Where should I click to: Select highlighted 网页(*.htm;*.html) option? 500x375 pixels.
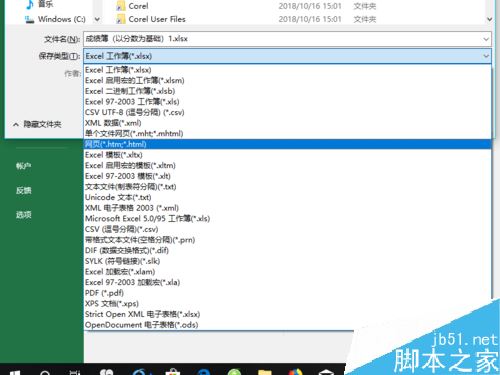click(x=288, y=144)
